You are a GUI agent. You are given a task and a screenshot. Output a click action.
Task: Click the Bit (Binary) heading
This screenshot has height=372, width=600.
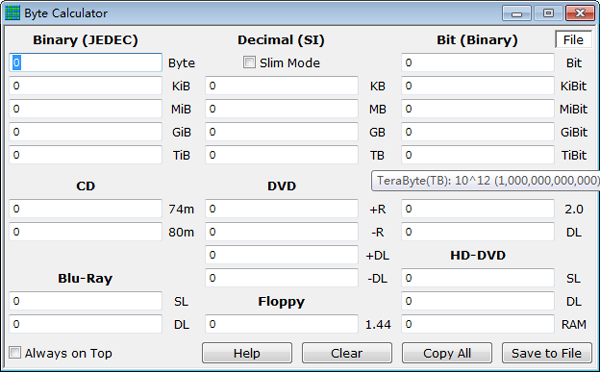tap(477, 40)
